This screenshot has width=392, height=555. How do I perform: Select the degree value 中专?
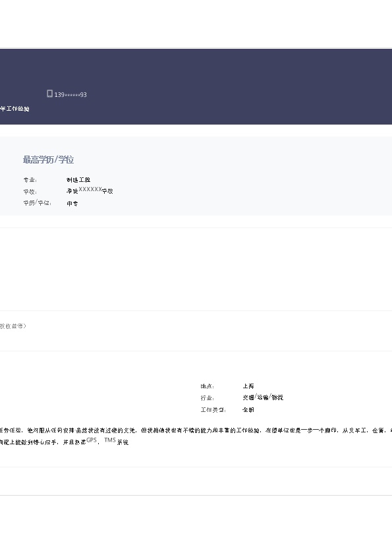72,204
